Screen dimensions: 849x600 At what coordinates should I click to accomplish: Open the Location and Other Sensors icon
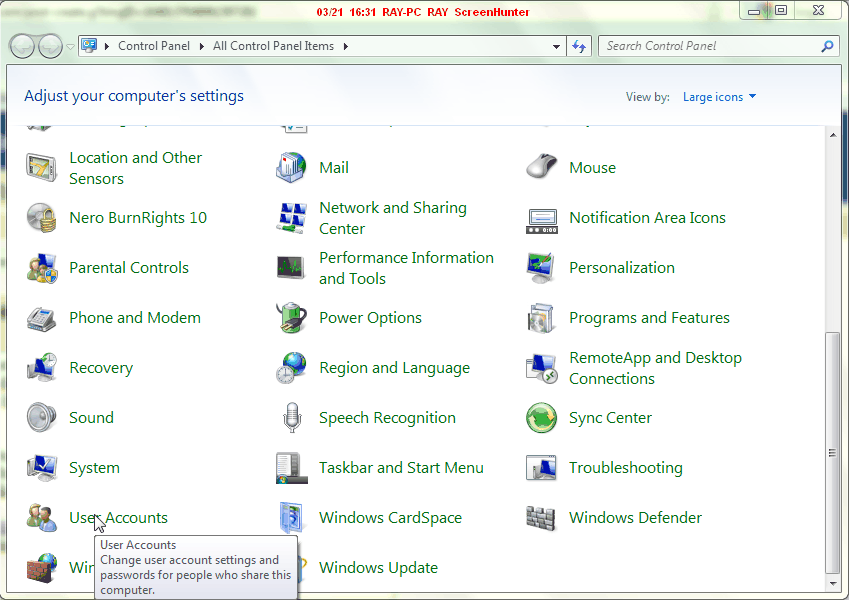click(x=41, y=168)
